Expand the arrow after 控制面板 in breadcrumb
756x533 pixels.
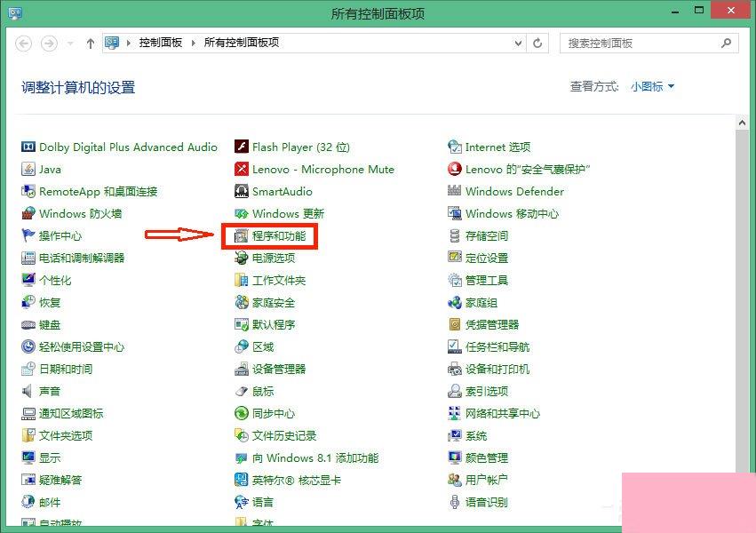pyautogui.click(x=194, y=43)
